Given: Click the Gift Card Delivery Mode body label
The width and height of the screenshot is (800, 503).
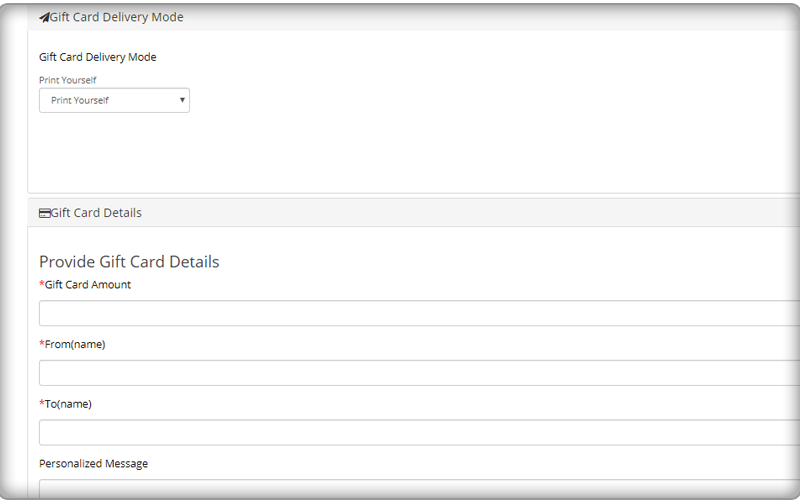Looking at the screenshot, I should tap(97, 57).
